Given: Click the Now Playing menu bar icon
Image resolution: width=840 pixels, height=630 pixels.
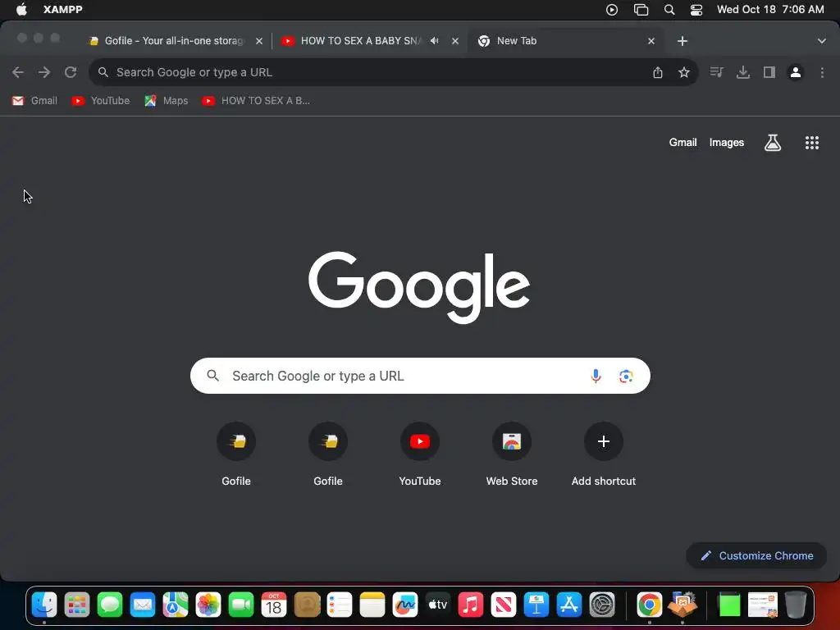Looking at the screenshot, I should [x=611, y=10].
